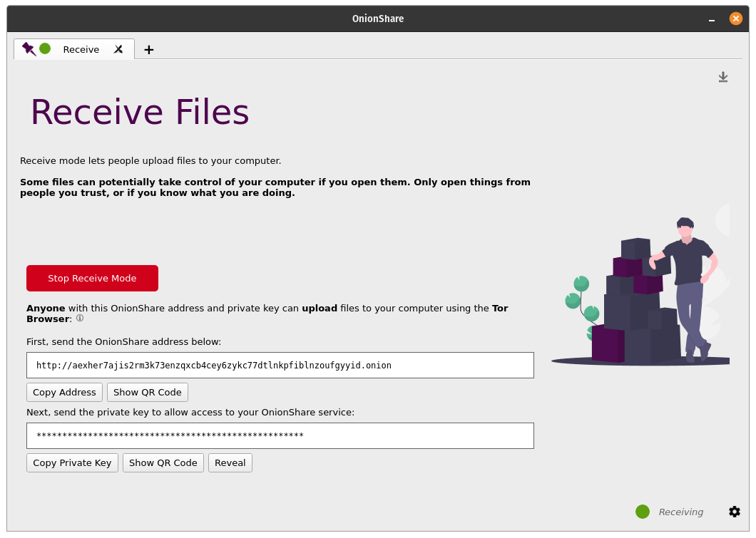This screenshot has width=756, height=538.
Task: Close the Receive tab
Action: (118, 49)
